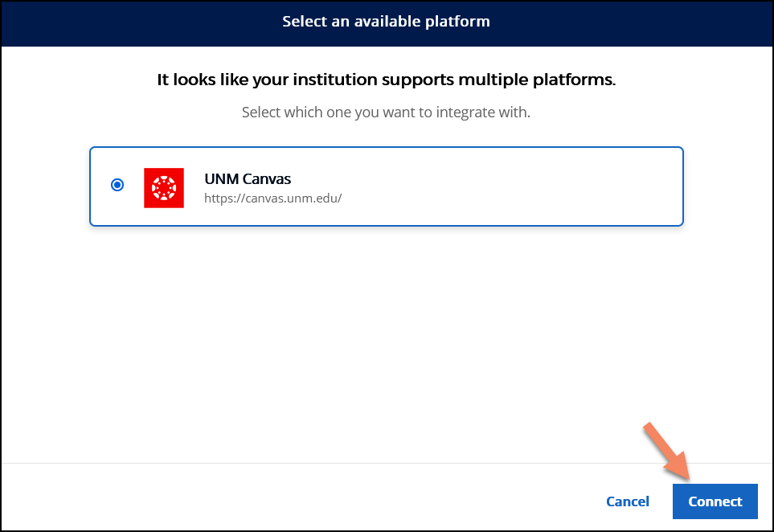Click the https://canvas.unm.edu/ URL text
Viewport: 774px width, 532px height.
coord(273,198)
